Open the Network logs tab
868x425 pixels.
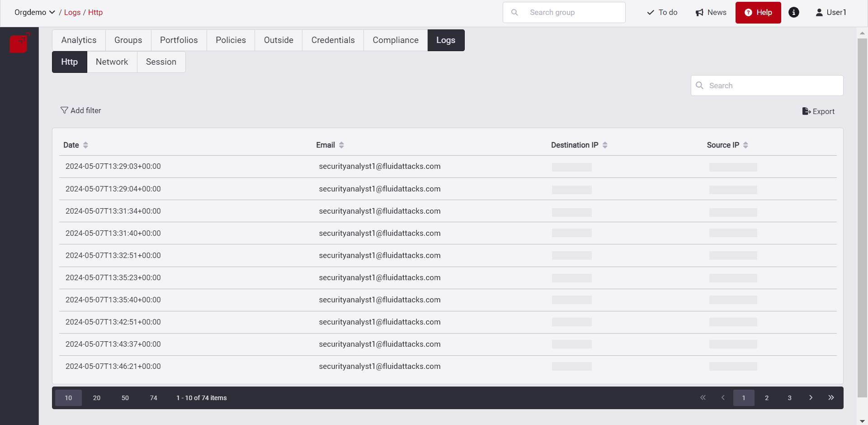tap(112, 62)
